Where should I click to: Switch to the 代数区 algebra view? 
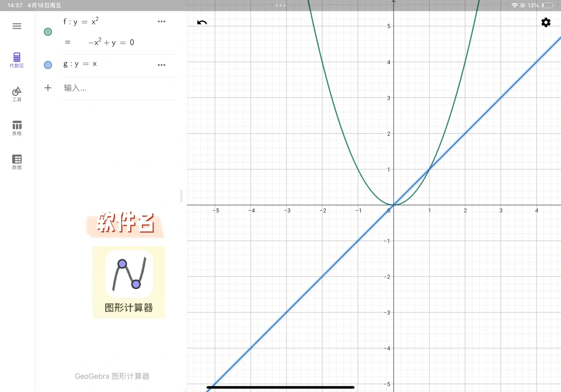(17, 60)
